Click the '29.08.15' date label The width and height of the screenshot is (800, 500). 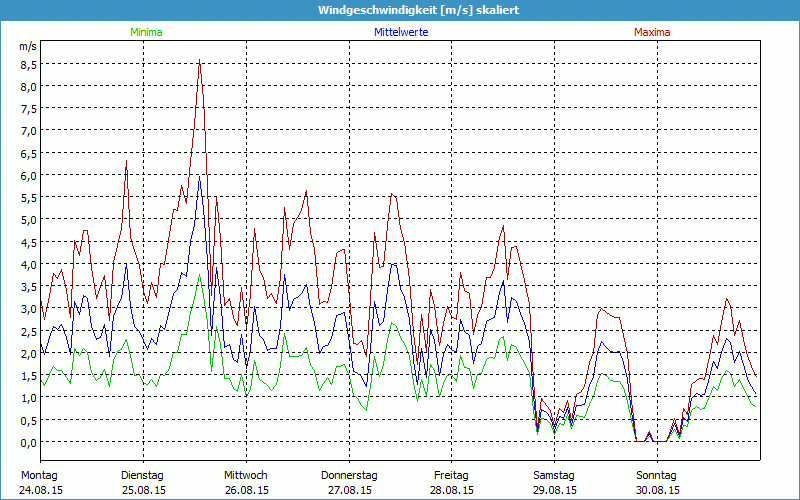tap(555, 490)
